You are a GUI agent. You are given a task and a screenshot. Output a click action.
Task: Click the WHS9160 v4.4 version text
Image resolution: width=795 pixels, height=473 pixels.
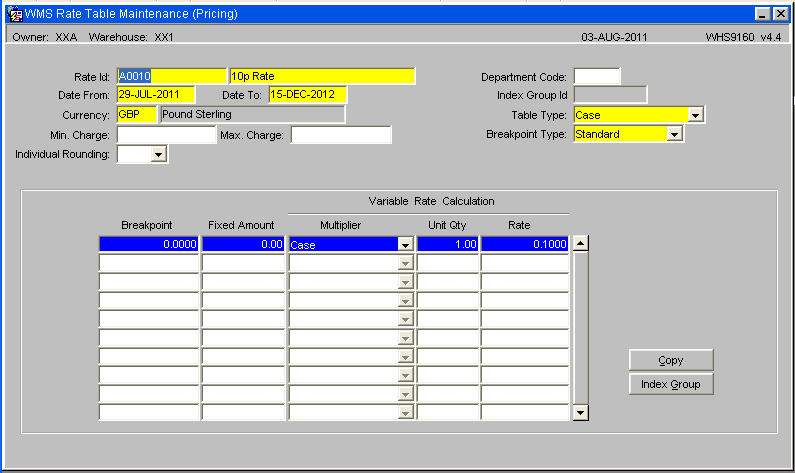[743, 37]
